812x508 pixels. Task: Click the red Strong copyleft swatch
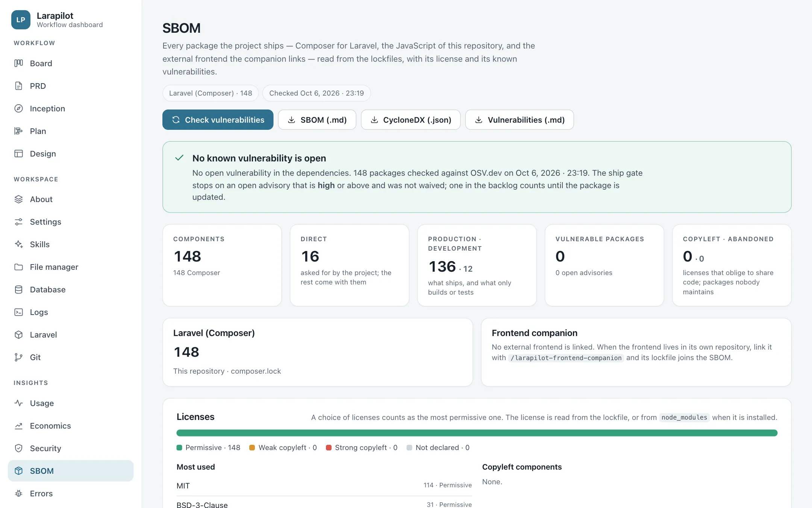pyautogui.click(x=329, y=447)
